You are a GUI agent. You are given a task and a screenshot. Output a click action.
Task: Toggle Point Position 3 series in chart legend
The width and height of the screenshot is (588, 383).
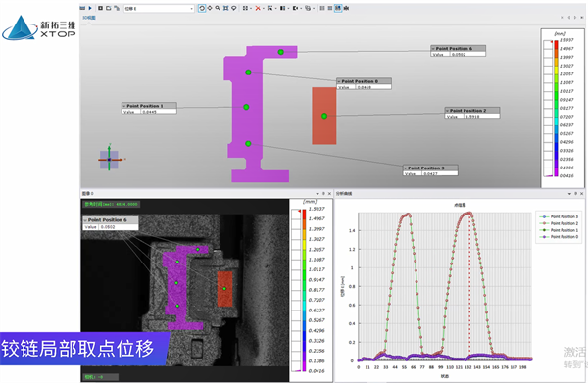pyautogui.click(x=559, y=216)
